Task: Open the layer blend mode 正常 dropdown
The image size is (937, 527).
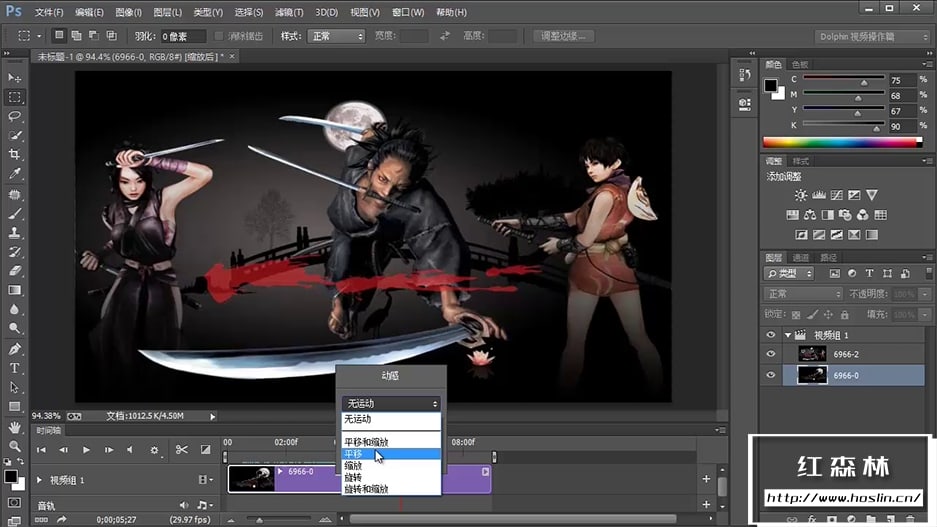Action: [803, 294]
